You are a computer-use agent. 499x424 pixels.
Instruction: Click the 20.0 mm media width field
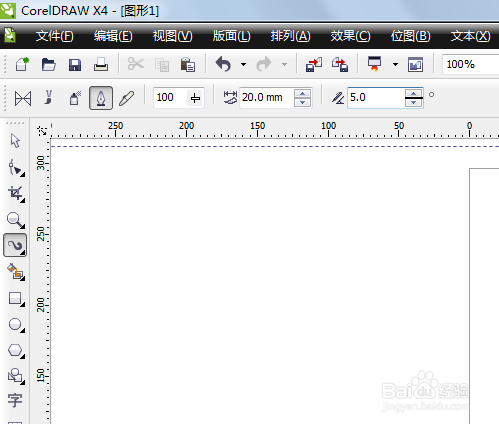267,98
